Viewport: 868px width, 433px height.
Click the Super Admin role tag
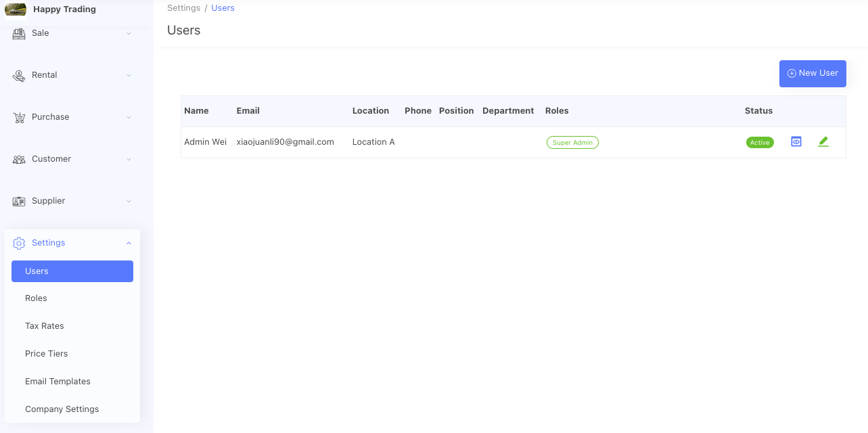pyautogui.click(x=572, y=143)
